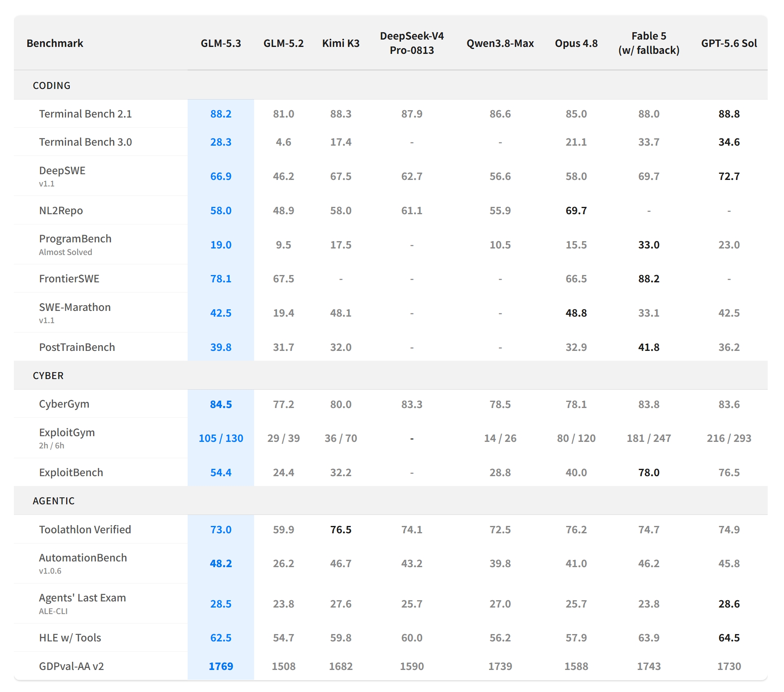Screen dimensions: 784x692
Task: Select GLM-5.2's SWE-Marathon score 19.4
Action: [283, 313]
